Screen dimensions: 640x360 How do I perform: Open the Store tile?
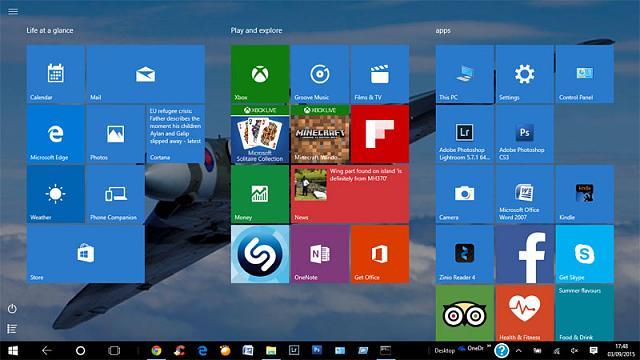coord(86,254)
